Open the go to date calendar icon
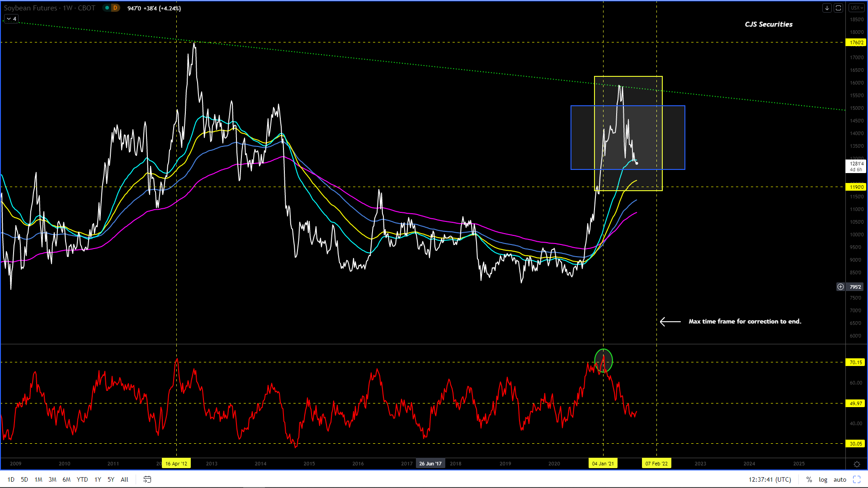868x488 pixels. click(147, 479)
